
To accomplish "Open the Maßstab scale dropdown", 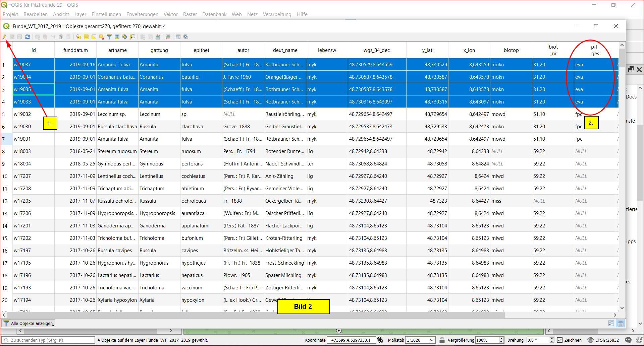I will (432, 340).
